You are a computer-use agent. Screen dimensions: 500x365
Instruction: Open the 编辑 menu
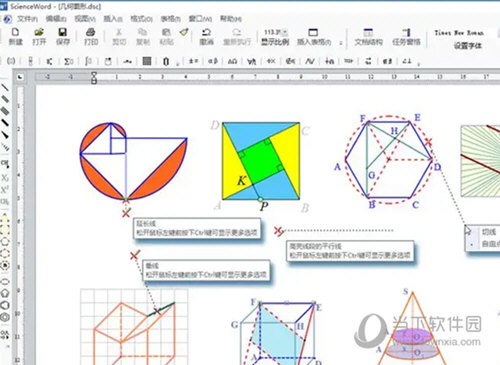coord(56,19)
